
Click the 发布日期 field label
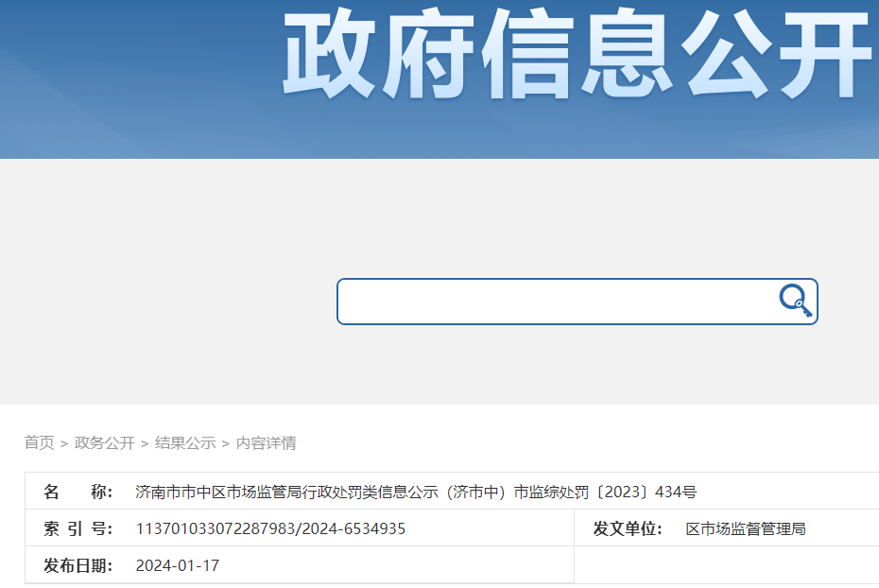coord(78,565)
